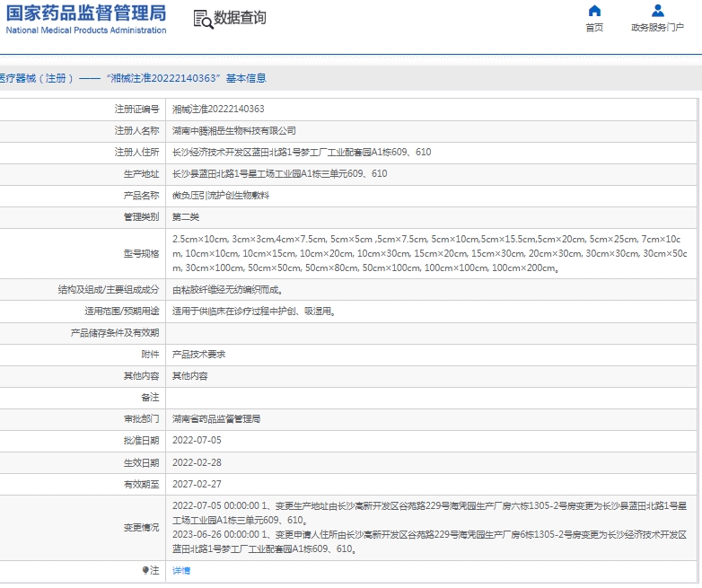The height and width of the screenshot is (588, 702).
Task: Click the 生产地址 label
Action: point(142,173)
